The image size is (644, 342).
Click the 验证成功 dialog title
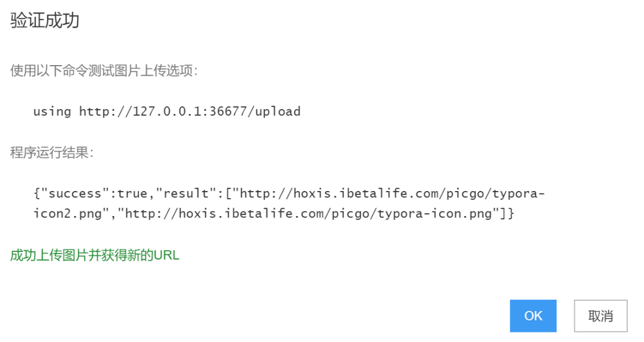pos(45,21)
